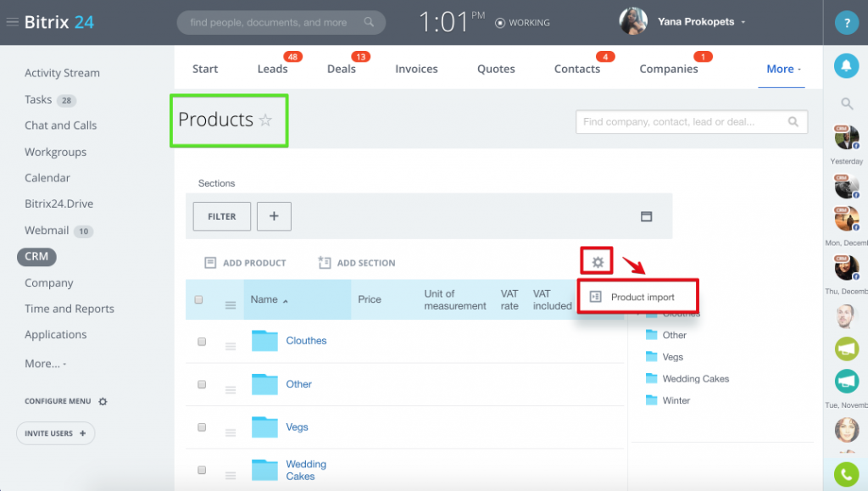868x491 pixels.
Task: Open Bitrix24.Drive in left menu
Action: coord(58,204)
